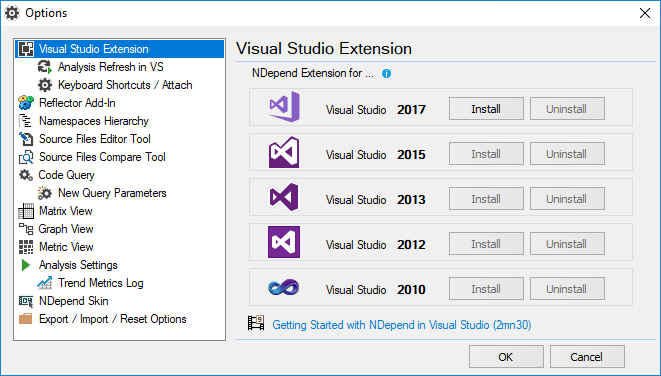Select the Graph View options page
661x376 pixels.
click(x=66, y=229)
